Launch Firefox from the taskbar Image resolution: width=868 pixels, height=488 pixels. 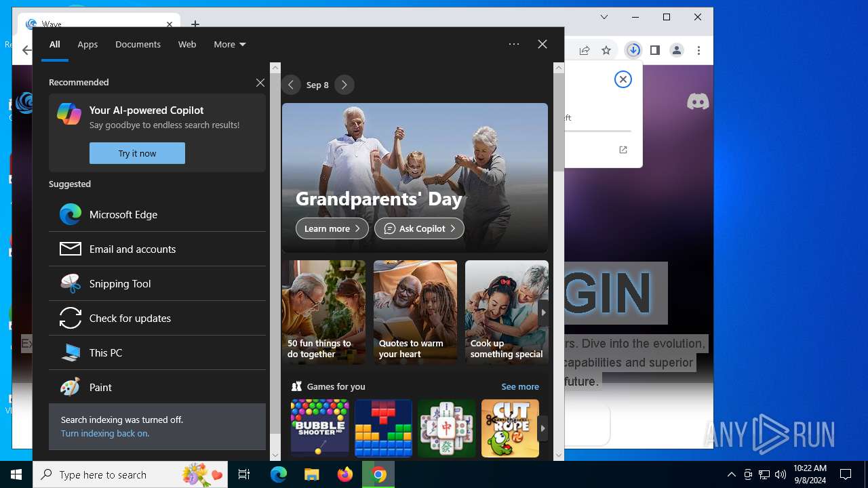point(344,474)
